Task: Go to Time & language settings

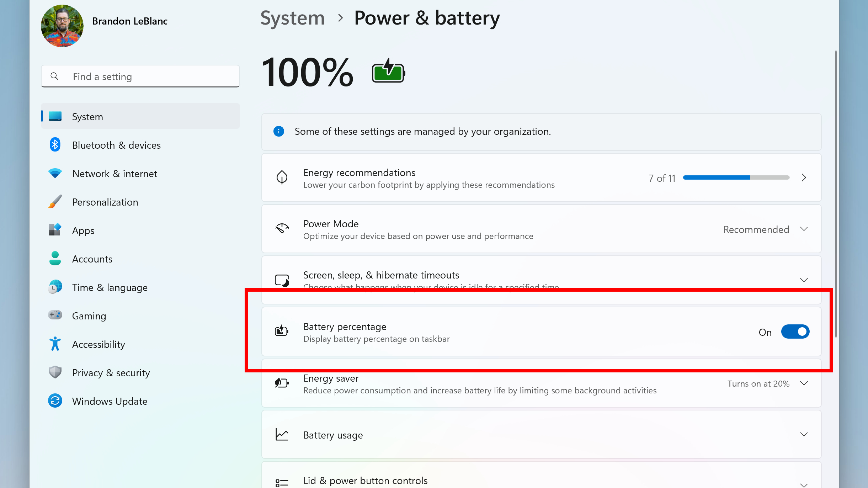Action: pyautogui.click(x=110, y=287)
